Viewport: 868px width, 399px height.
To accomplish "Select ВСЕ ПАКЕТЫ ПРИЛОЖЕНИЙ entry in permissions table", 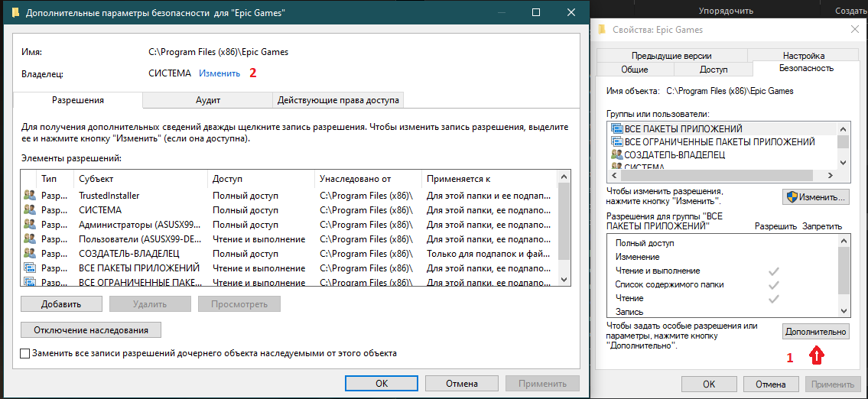I will tap(139, 268).
